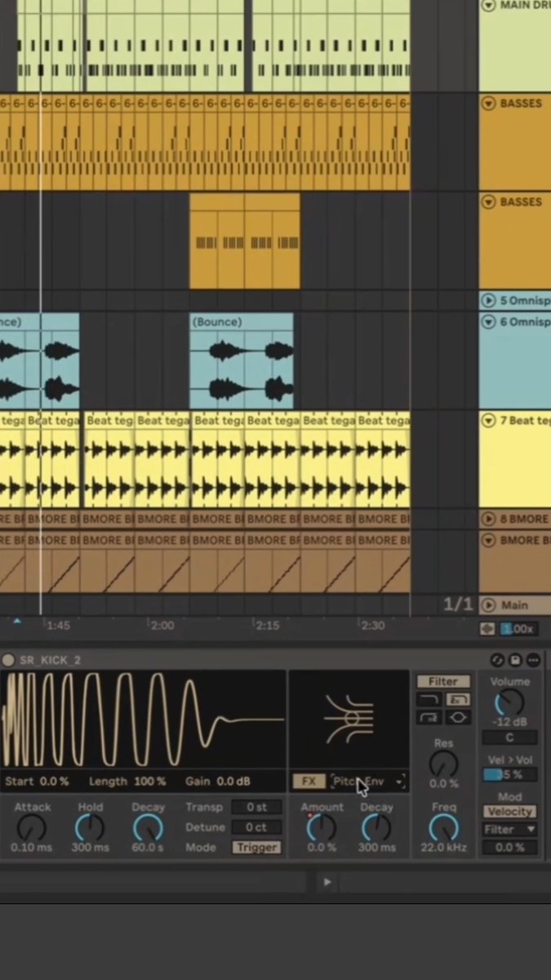This screenshot has width=551, height=980.
Task: Click the blue locator triangle in the time ruler
Action: tap(17, 622)
